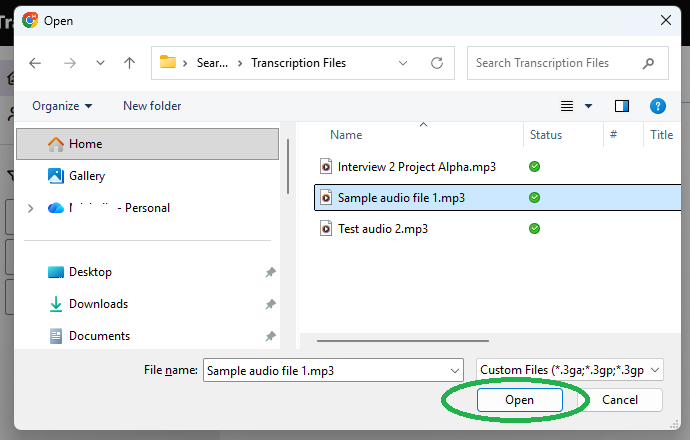The width and height of the screenshot is (690, 440).
Task: Open the view options dropdown arrow
Action: point(588,106)
